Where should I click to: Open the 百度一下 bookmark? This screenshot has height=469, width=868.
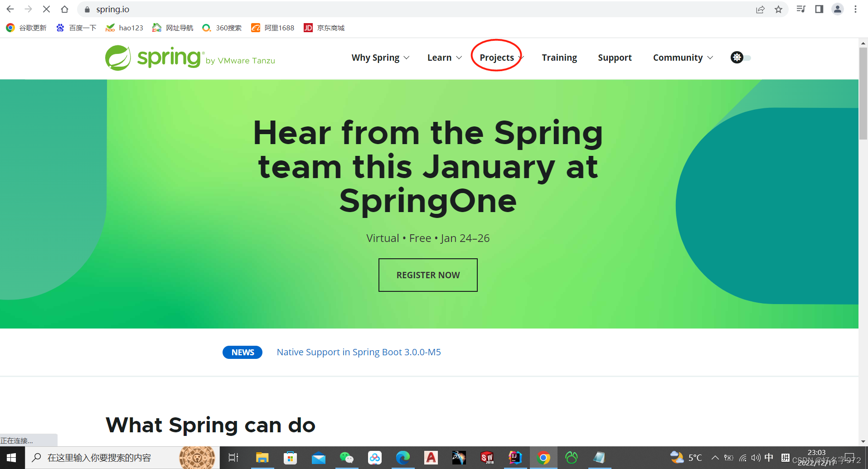click(76, 28)
